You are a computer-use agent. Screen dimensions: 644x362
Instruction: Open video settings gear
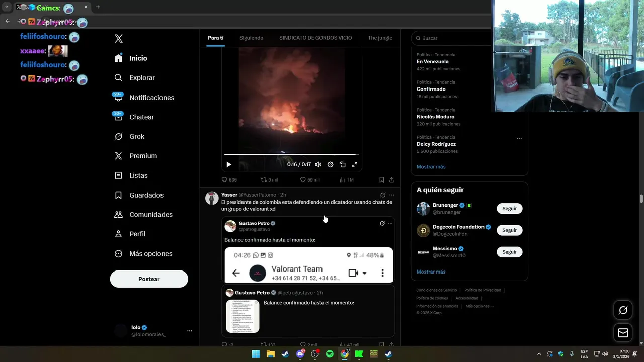(x=331, y=164)
